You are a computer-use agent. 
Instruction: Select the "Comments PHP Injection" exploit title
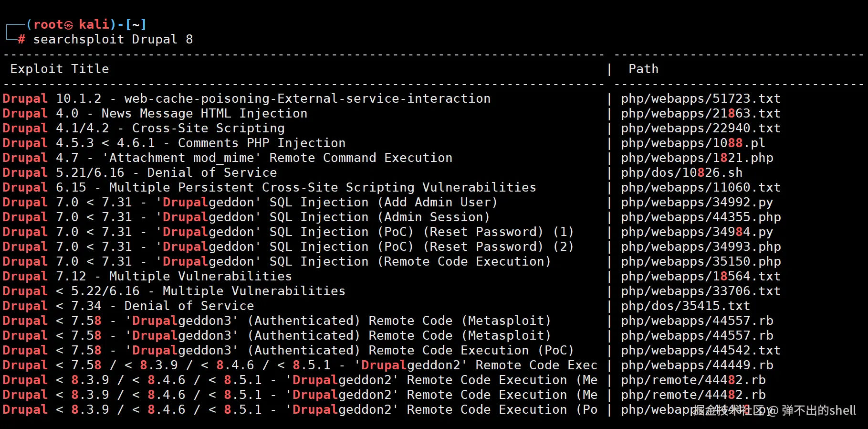pyautogui.click(x=261, y=143)
